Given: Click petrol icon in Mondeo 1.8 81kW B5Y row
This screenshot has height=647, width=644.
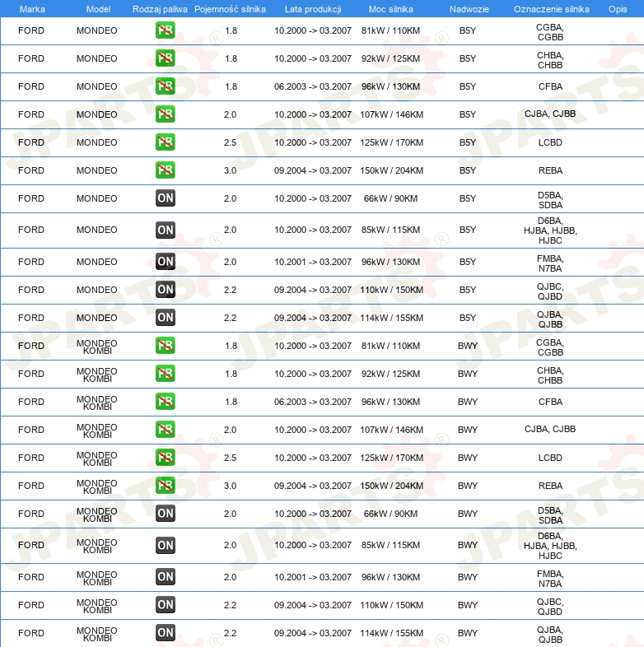Looking at the screenshot, I should pyautogui.click(x=166, y=30).
